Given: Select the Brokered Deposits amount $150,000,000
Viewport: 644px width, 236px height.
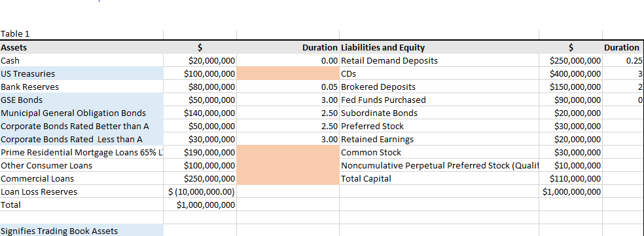Looking at the screenshot, I should [x=571, y=87].
